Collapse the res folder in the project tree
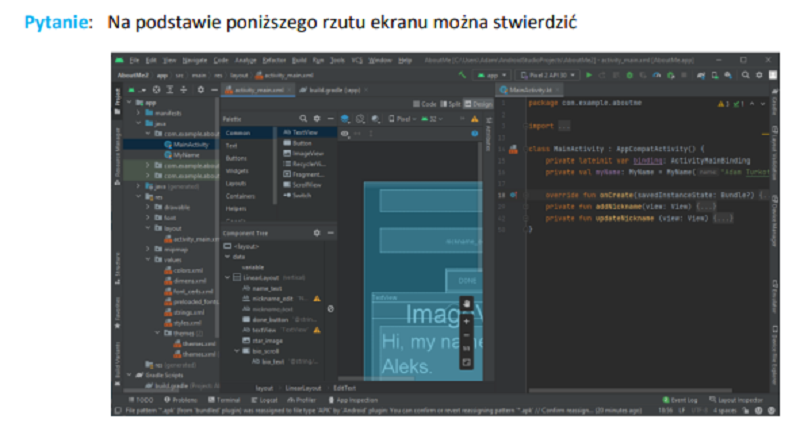Image resolution: width=800 pixels, height=423 pixels. pyautogui.click(x=138, y=196)
